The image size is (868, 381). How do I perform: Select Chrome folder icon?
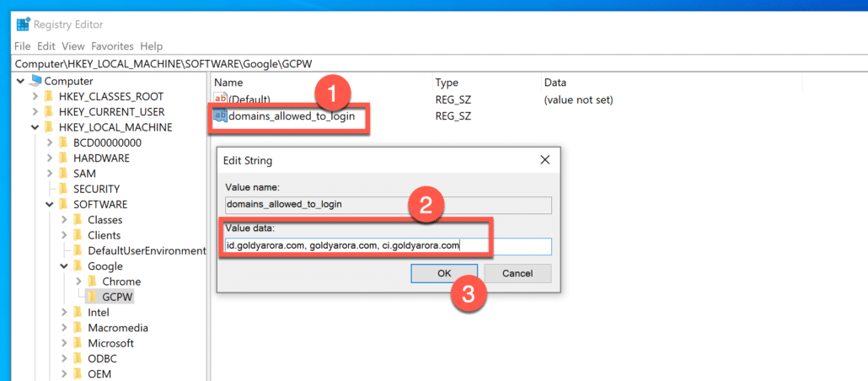(x=93, y=282)
